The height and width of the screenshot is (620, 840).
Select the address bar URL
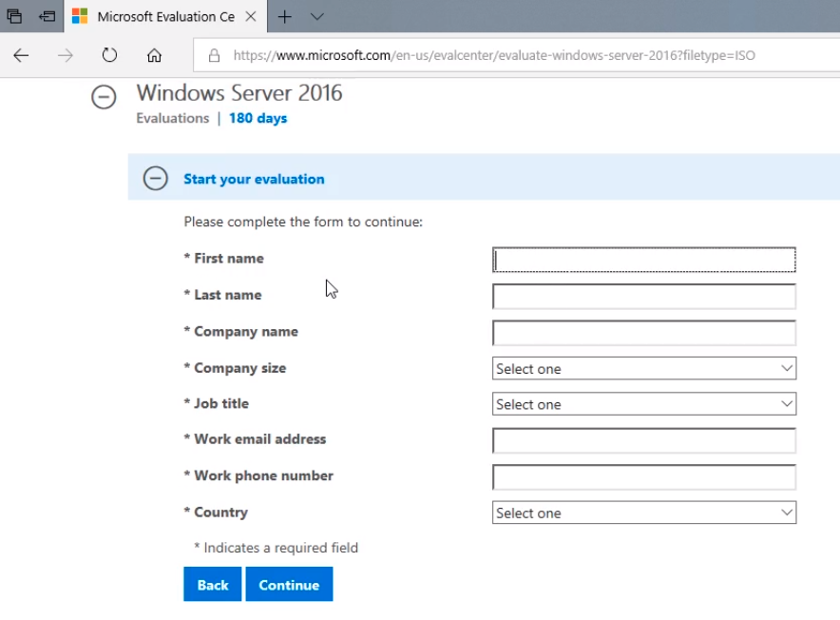click(494, 55)
